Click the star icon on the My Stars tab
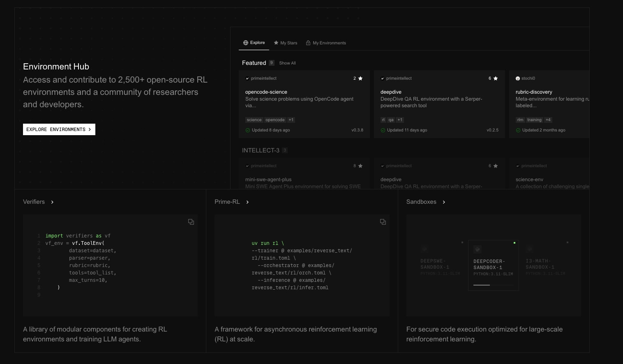Image resolution: width=623 pixels, height=364 pixels. pos(276,43)
